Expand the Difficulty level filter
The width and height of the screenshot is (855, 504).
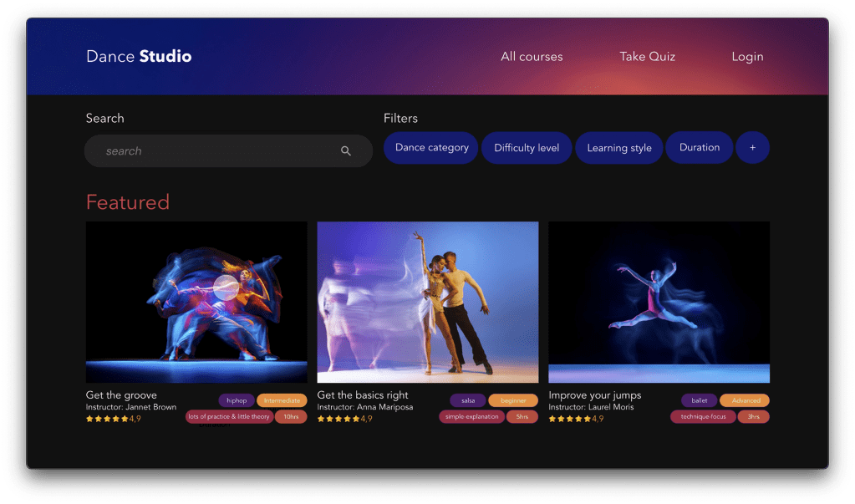527,148
